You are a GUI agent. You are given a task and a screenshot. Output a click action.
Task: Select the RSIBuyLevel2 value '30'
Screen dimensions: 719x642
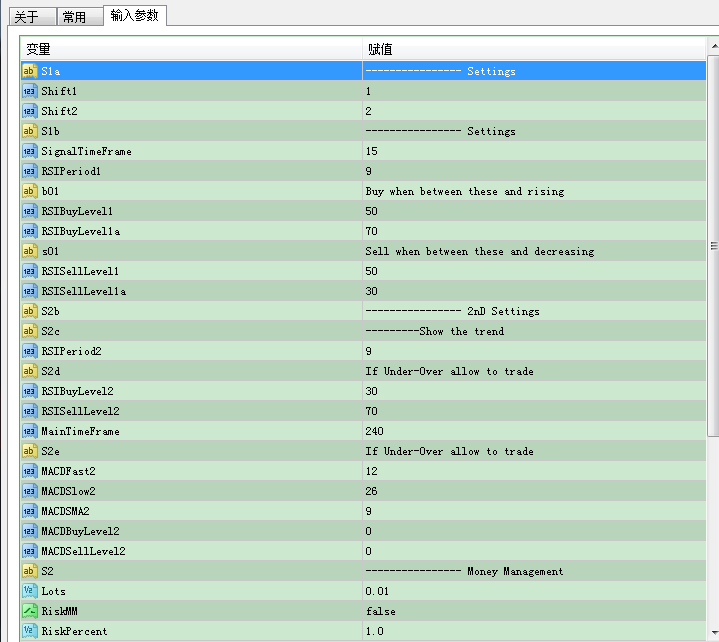[x=534, y=391]
